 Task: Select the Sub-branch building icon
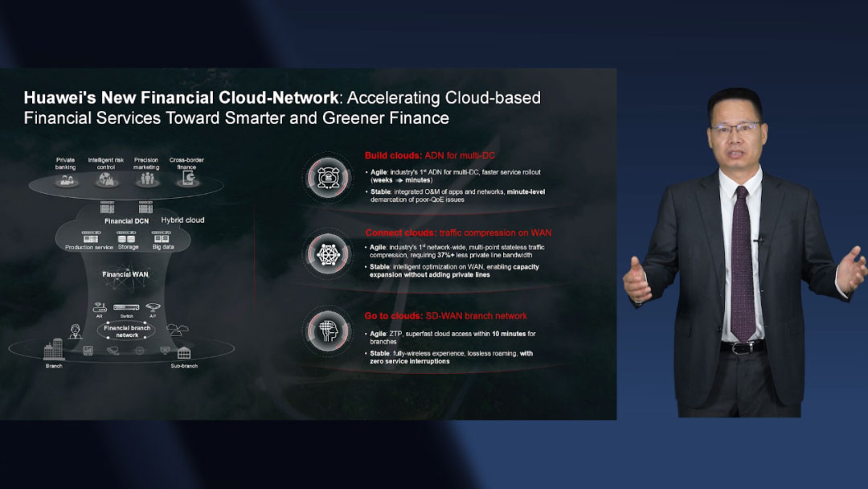point(184,352)
